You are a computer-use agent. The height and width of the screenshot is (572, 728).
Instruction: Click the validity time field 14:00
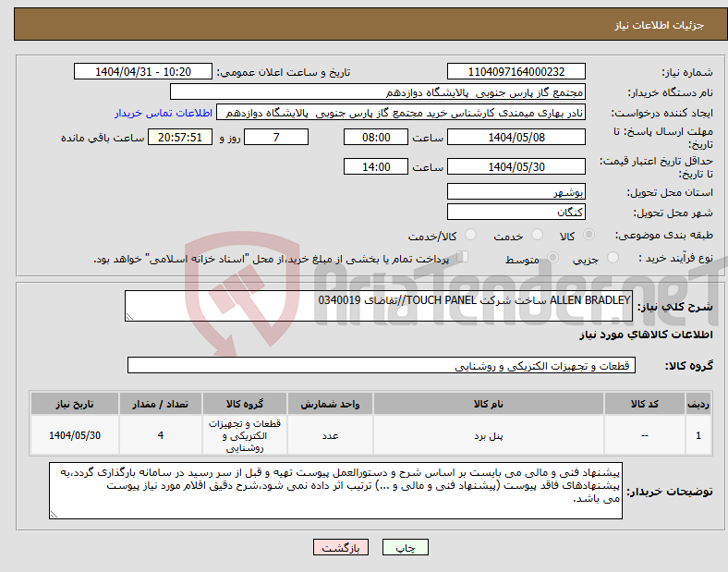(376, 166)
